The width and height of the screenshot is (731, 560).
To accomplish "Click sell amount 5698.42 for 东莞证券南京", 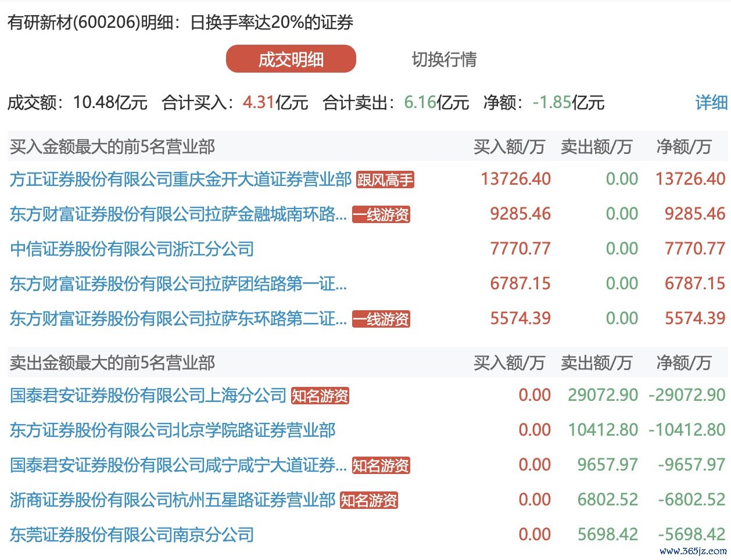I will (x=608, y=534).
